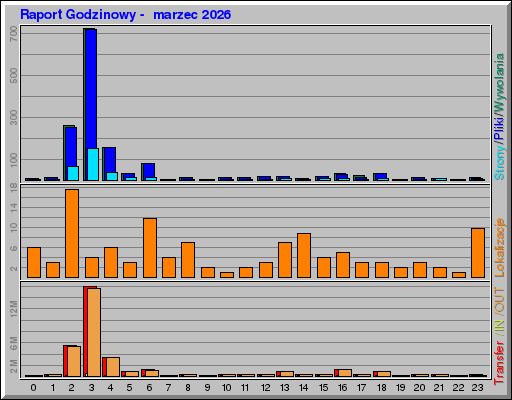This screenshot has width=512, height=400.
Task: Click the '12M' y-axis label
Action: point(14,308)
